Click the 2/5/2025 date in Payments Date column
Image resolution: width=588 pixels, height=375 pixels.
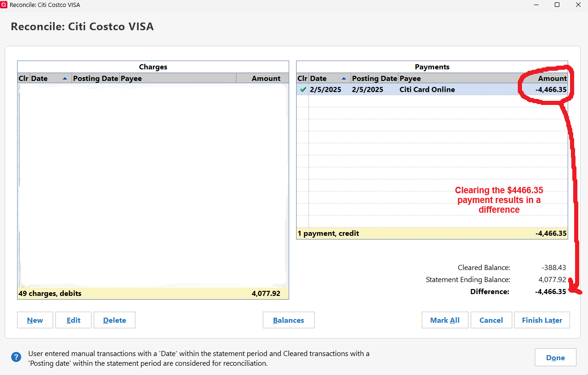pyautogui.click(x=326, y=90)
